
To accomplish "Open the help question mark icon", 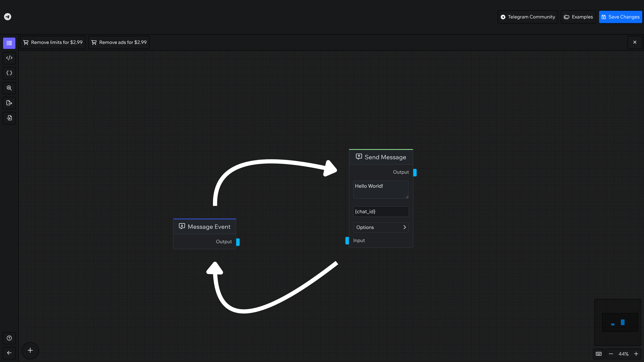I will (9, 338).
